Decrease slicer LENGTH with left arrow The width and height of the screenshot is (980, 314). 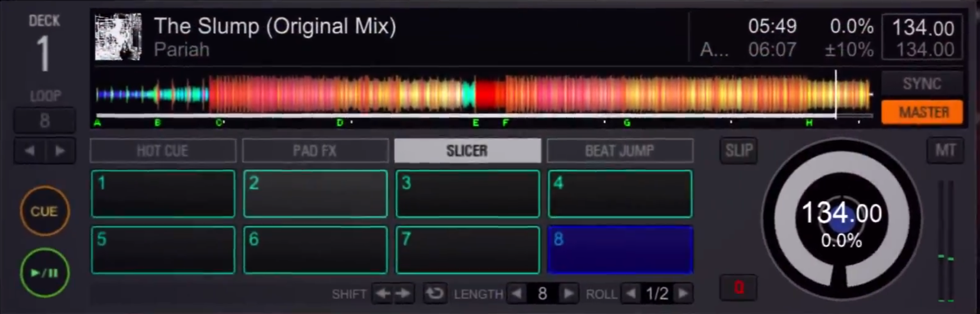(x=517, y=294)
